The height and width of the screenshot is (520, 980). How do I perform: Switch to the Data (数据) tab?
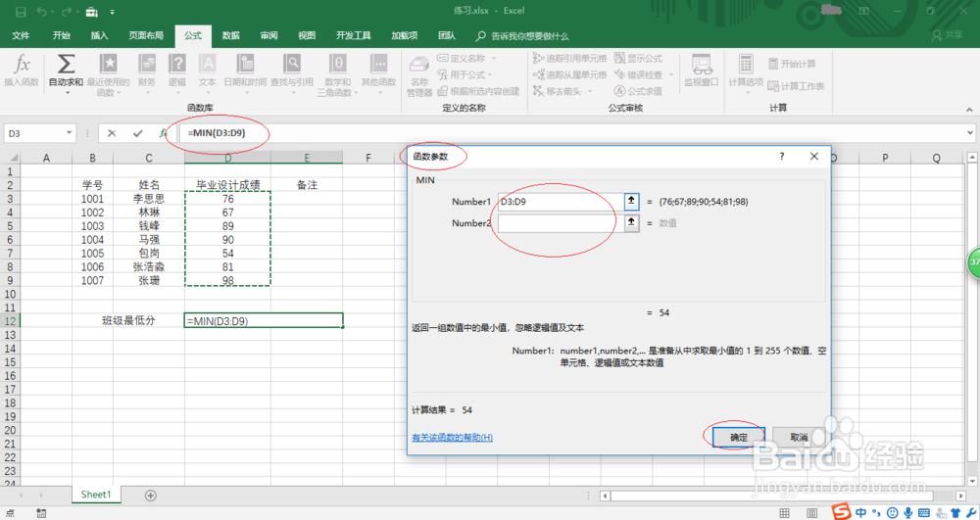click(230, 35)
